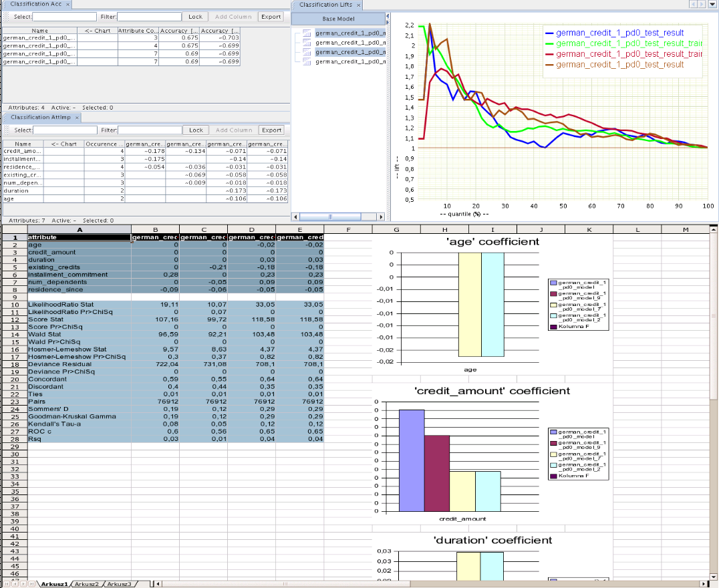This screenshot has width=719, height=588.
Task: Select cell Goodman-Kruskal Gamma in spreadsheet
Action: (x=80, y=416)
